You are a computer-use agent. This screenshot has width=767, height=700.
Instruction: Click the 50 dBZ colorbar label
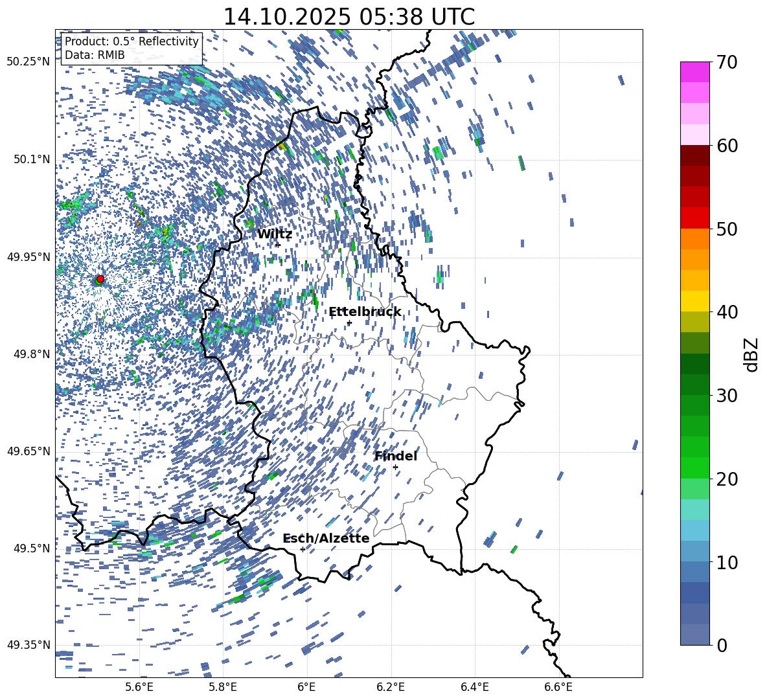pos(727,229)
